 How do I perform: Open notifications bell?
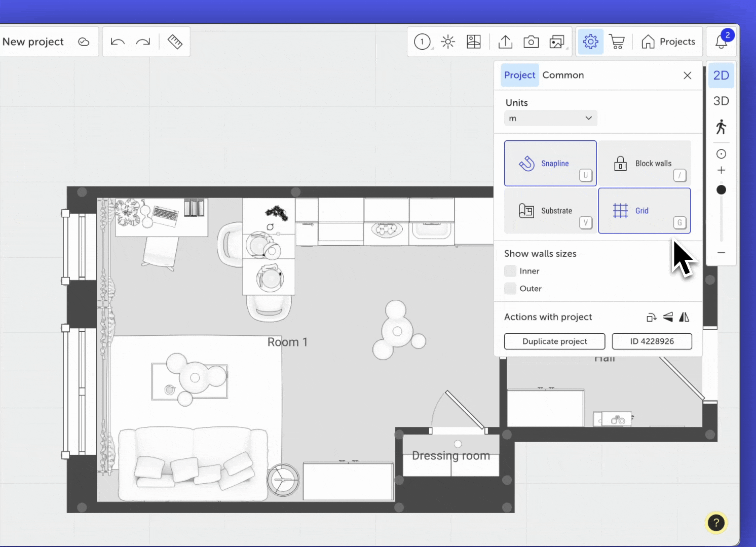721,42
